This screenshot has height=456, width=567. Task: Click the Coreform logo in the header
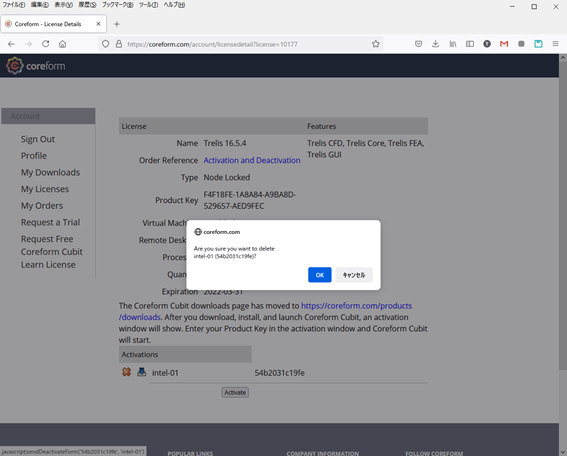pos(35,66)
